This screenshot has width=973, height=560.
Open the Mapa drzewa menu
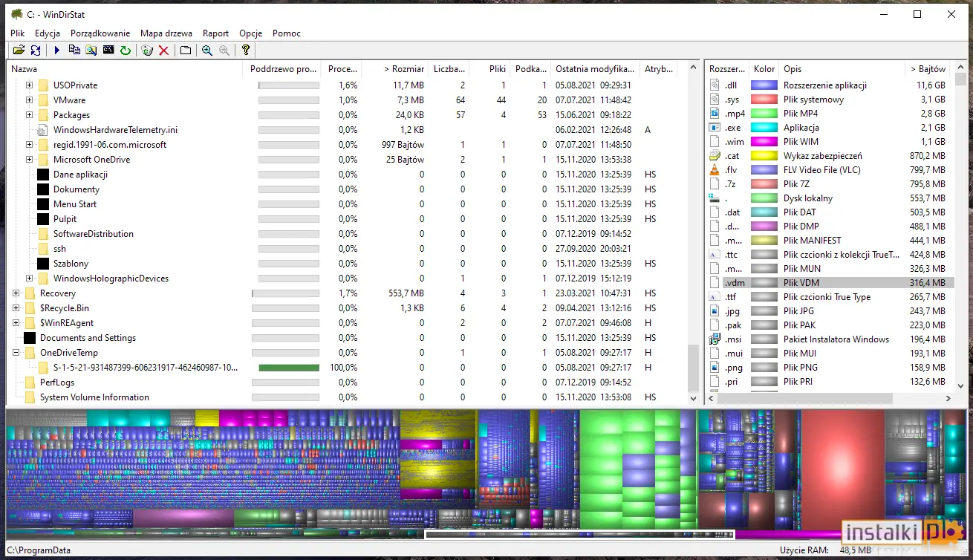166,33
